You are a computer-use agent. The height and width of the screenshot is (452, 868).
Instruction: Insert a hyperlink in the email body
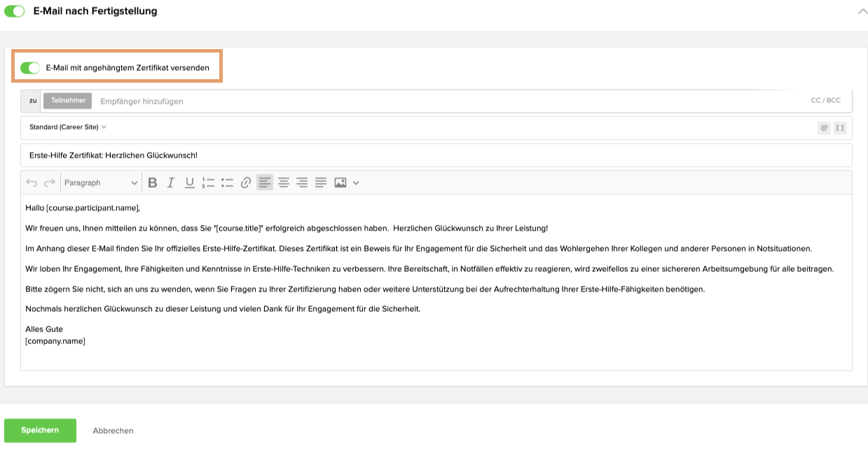pos(244,182)
